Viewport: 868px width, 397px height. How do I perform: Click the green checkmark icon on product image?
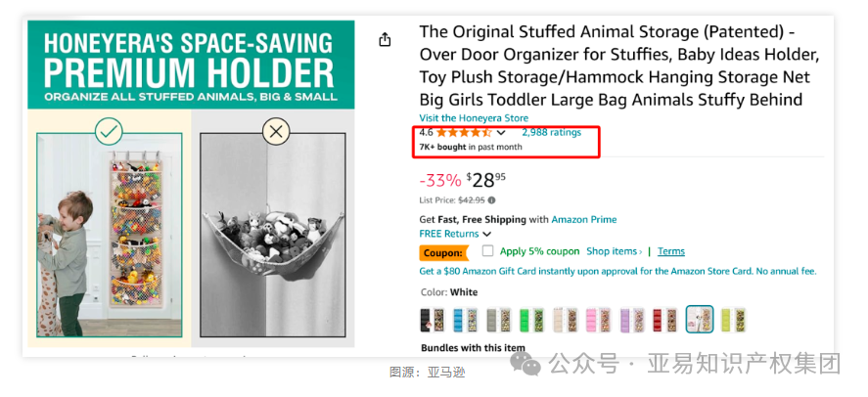tap(109, 130)
